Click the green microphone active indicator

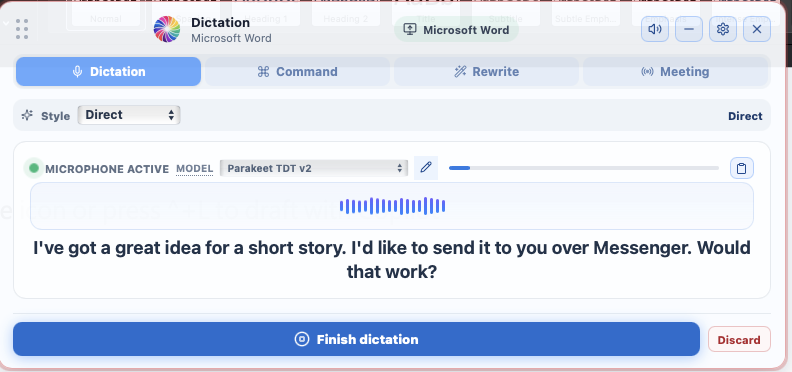pos(34,168)
